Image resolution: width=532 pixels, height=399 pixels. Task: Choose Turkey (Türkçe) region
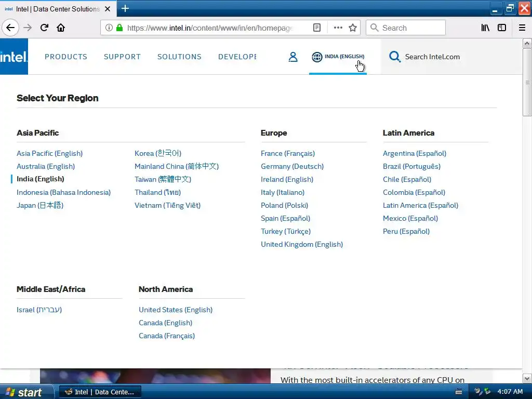(286, 231)
